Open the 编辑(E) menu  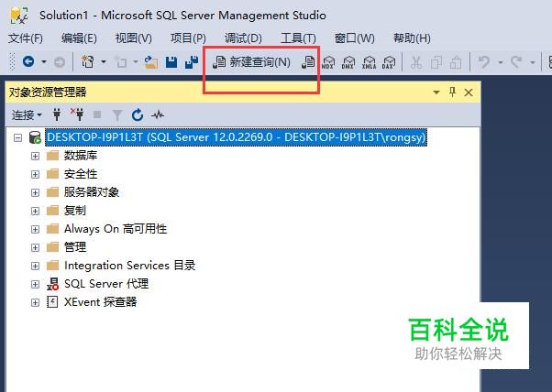pos(79,38)
